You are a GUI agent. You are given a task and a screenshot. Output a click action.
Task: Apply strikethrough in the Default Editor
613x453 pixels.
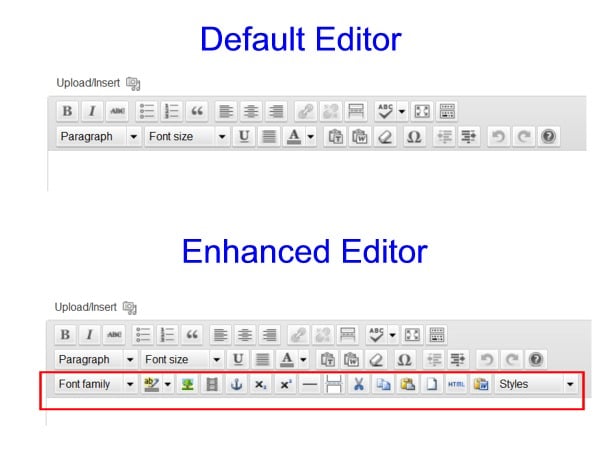tap(117, 111)
